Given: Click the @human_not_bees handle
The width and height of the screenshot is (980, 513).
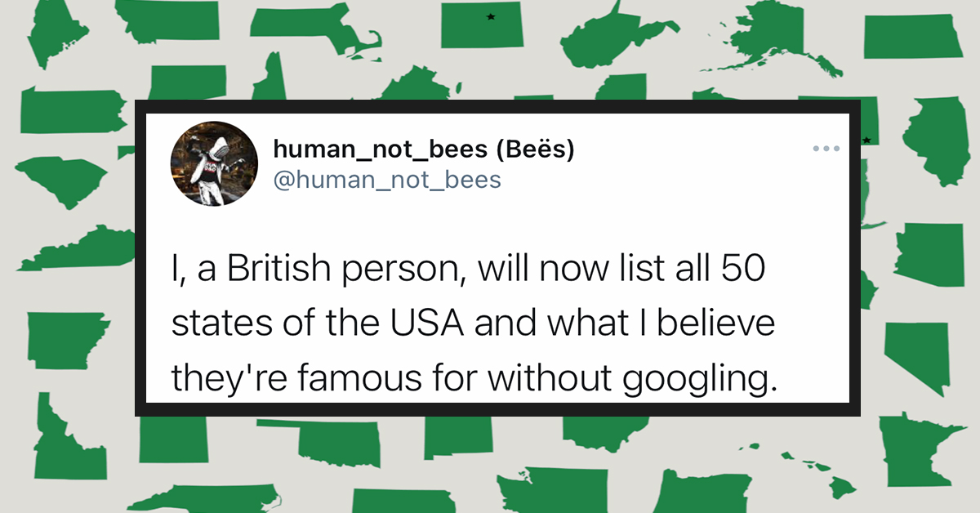Looking at the screenshot, I should (x=386, y=179).
